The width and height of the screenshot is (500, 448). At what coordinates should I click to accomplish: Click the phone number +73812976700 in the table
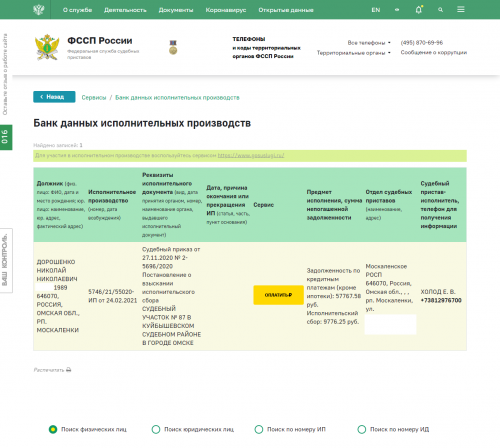tap(441, 300)
